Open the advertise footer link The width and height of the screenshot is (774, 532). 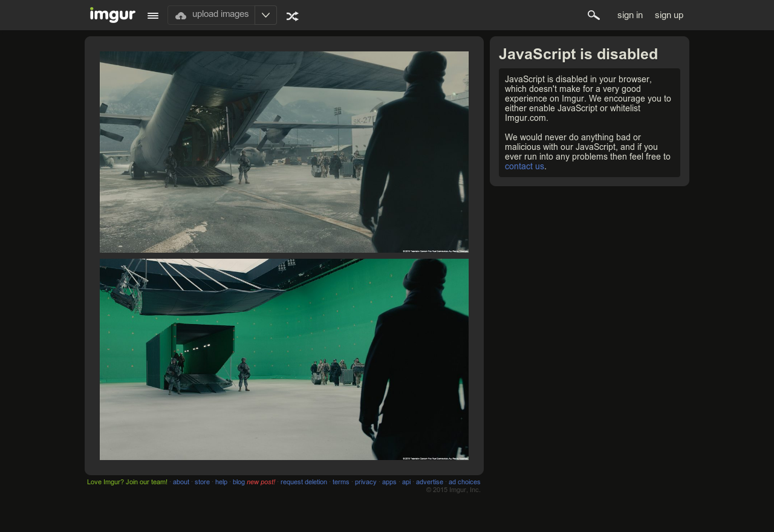pos(429,482)
